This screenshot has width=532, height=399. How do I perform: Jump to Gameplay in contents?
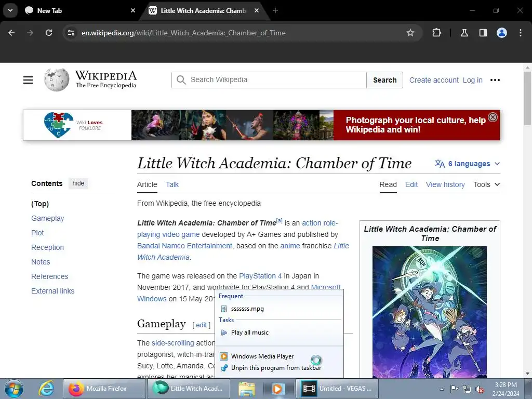click(x=47, y=219)
